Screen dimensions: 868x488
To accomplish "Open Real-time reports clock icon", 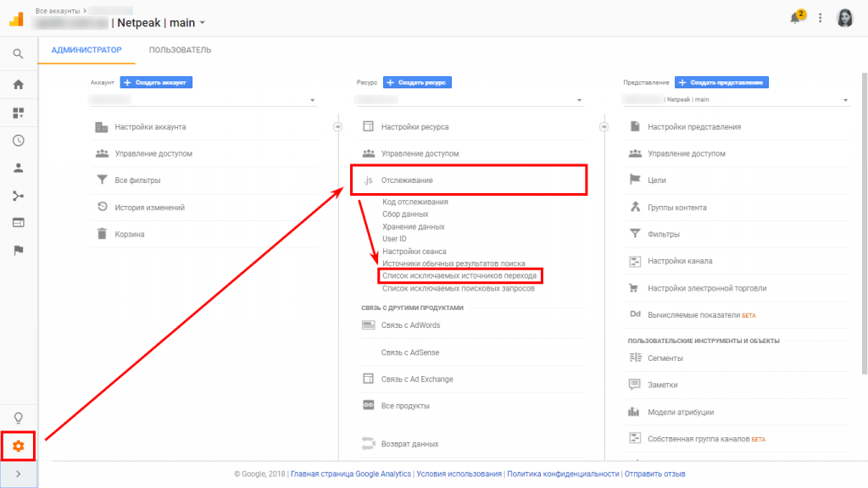I will tap(18, 141).
